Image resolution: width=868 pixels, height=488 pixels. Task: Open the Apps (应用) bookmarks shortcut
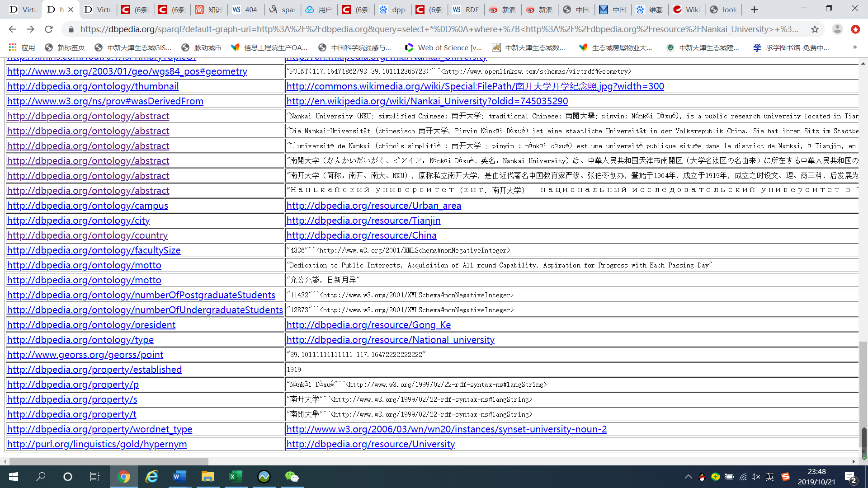[22, 47]
